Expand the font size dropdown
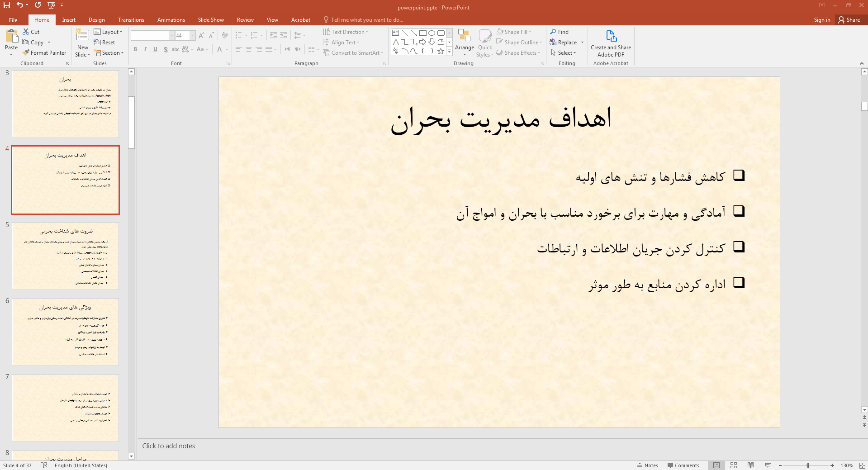Viewport: 868px width, 470px height. 192,35
